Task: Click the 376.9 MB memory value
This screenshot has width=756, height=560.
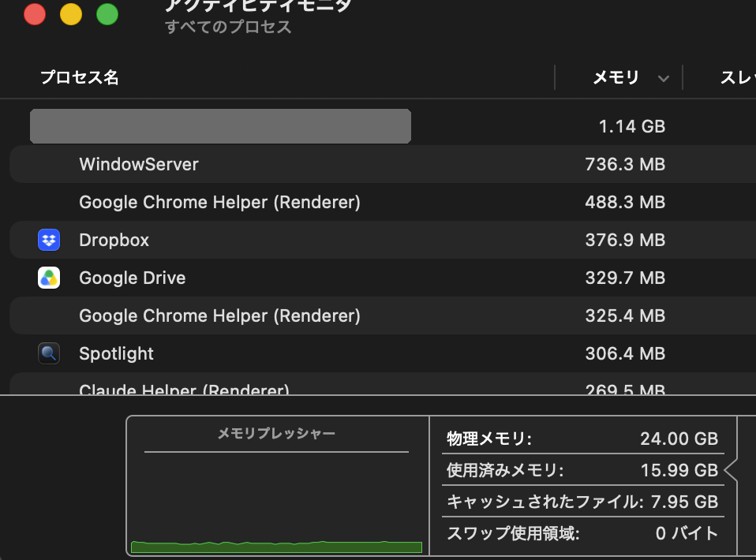Action: (x=625, y=240)
